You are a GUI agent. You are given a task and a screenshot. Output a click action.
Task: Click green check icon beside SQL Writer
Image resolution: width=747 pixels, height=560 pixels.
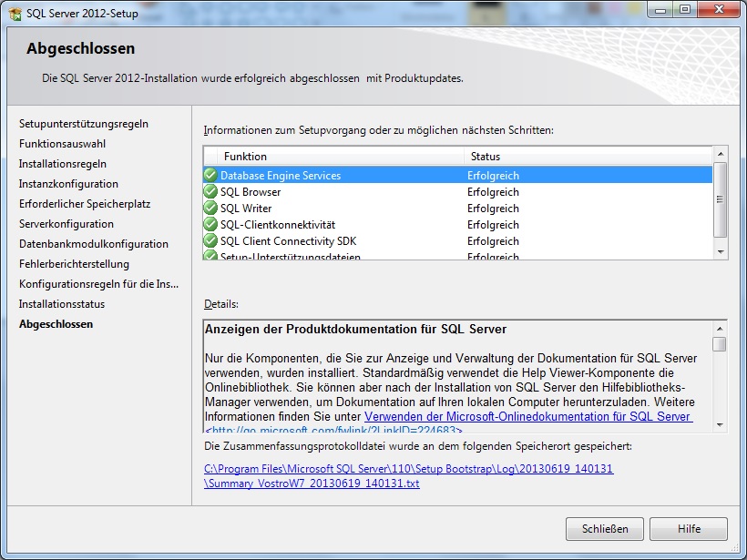(210, 208)
